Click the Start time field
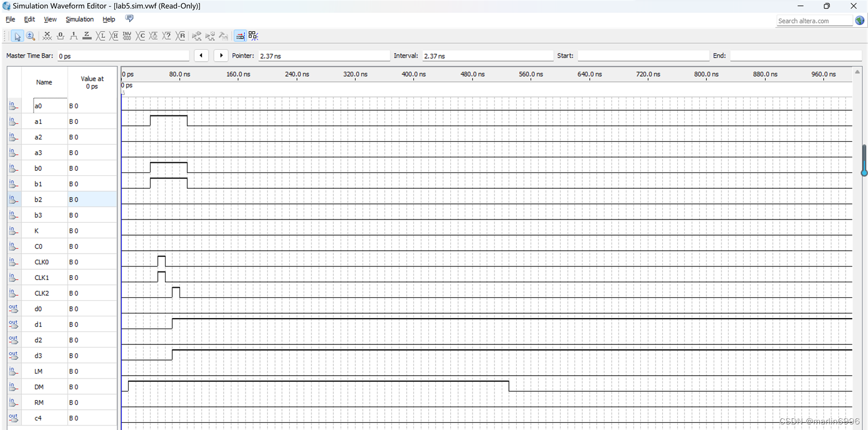This screenshot has height=430, width=868. pyautogui.click(x=643, y=56)
